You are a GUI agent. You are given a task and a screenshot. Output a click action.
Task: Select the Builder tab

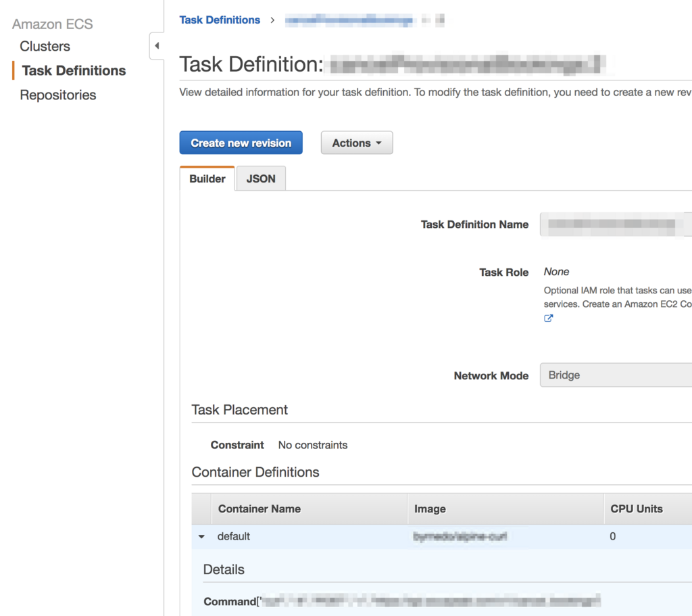pyautogui.click(x=207, y=179)
